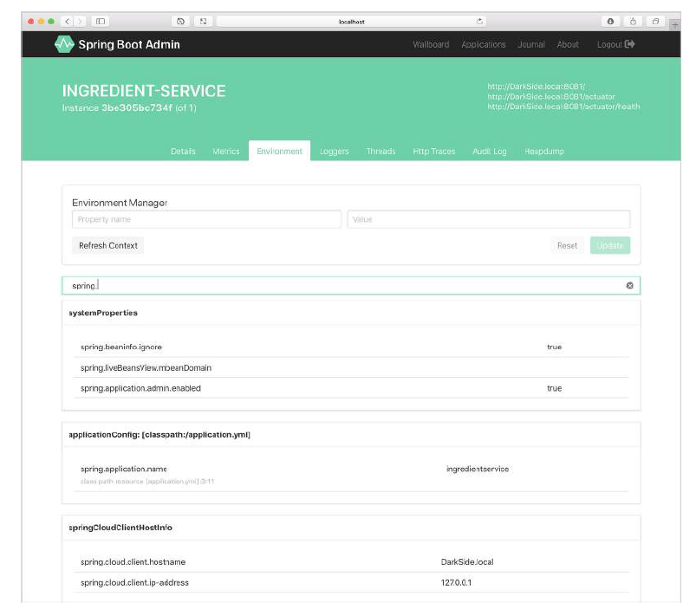Click the class path resource origin text
696x616 pixels.
[147, 481]
